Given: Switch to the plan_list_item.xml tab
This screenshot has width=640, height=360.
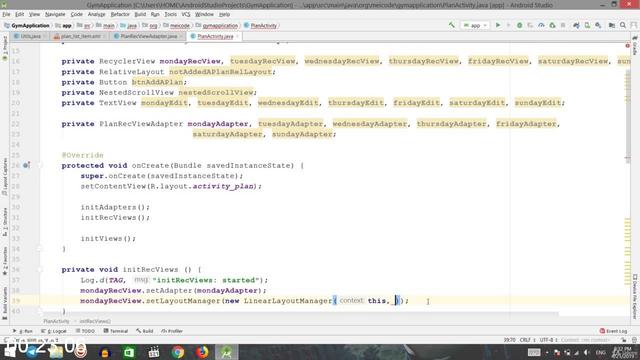Looking at the screenshot, I should tap(80, 36).
